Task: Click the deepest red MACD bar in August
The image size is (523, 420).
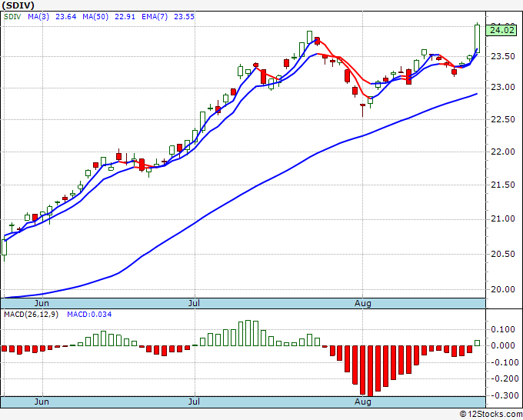Action: coord(370,371)
